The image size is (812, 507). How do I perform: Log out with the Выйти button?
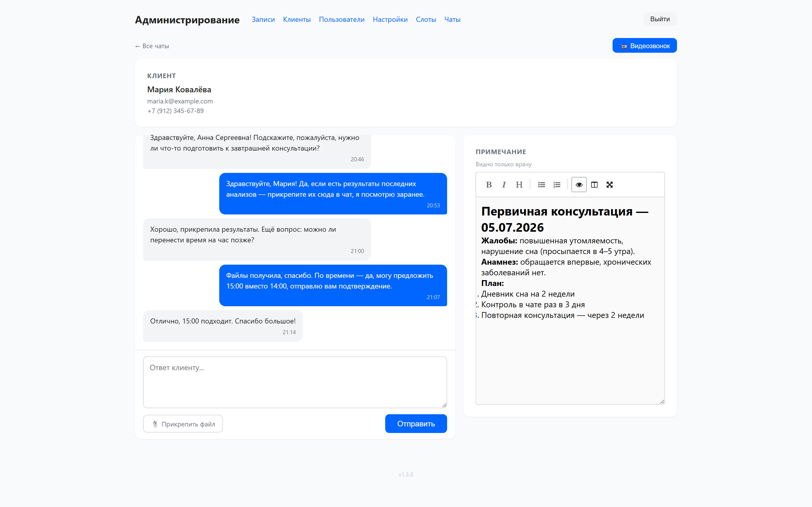(x=660, y=19)
